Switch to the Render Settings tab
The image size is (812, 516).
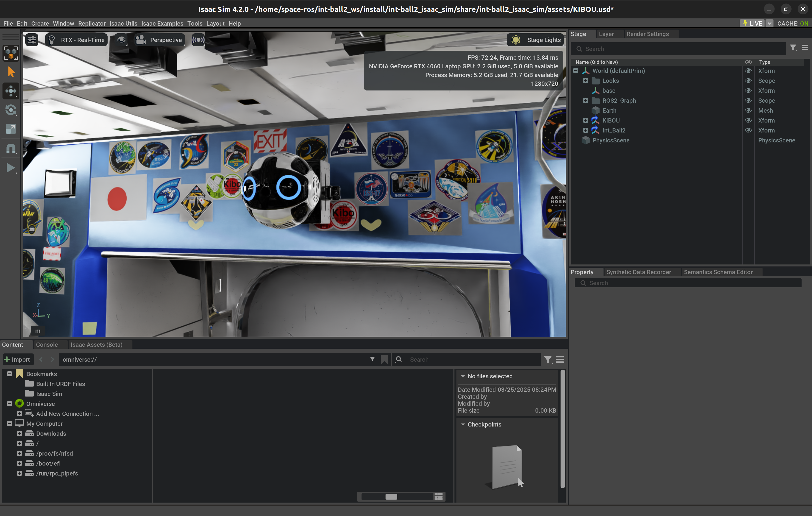pyautogui.click(x=647, y=34)
